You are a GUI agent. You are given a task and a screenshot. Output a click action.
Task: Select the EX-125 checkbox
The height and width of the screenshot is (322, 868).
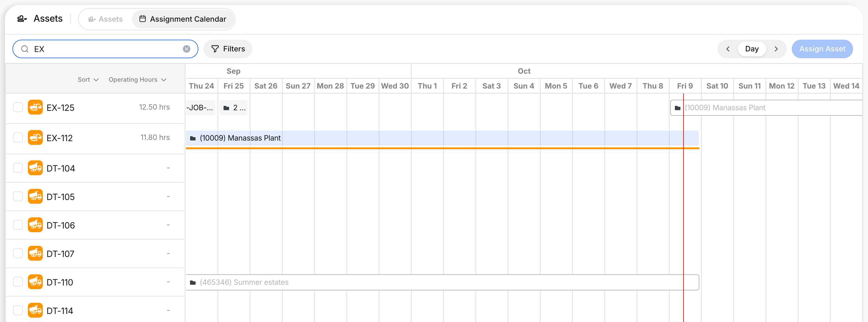[18, 107]
